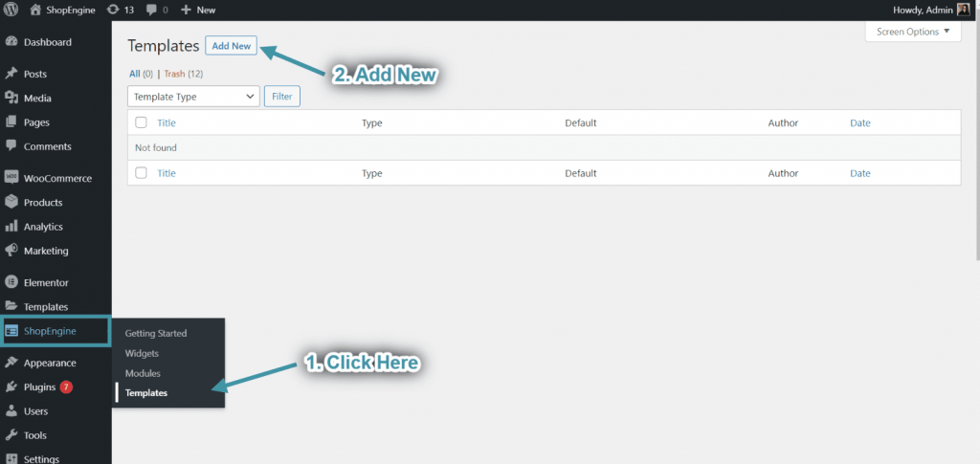Open the Template Type dropdown
Viewport: 980px width, 464px height.
(193, 97)
